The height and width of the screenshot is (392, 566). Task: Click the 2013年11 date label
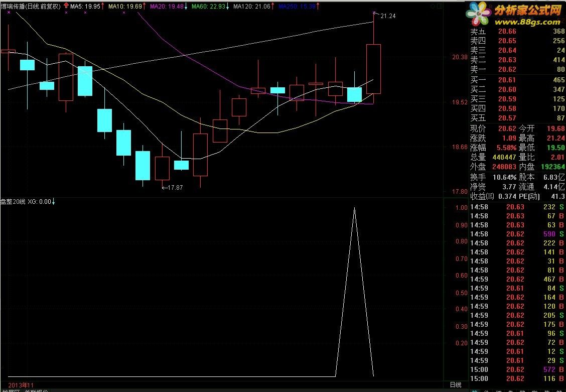click(21, 385)
